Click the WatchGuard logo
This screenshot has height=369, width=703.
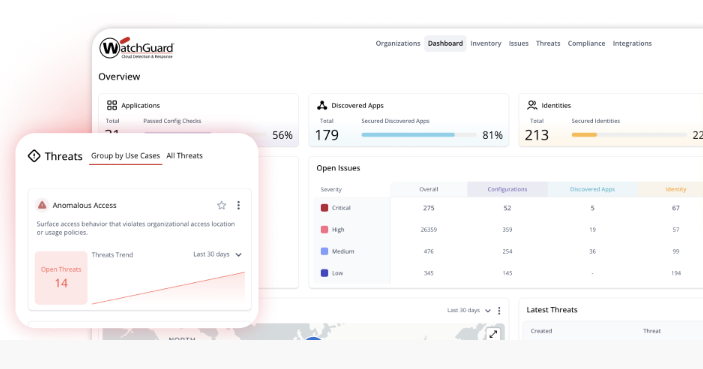pyautogui.click(x=136, y=48)
